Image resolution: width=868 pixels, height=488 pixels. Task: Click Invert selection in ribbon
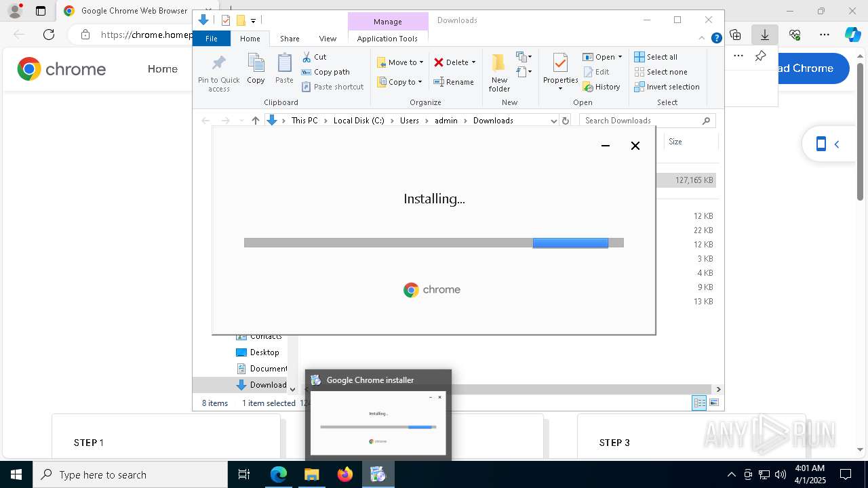click(x=667, y=87)
